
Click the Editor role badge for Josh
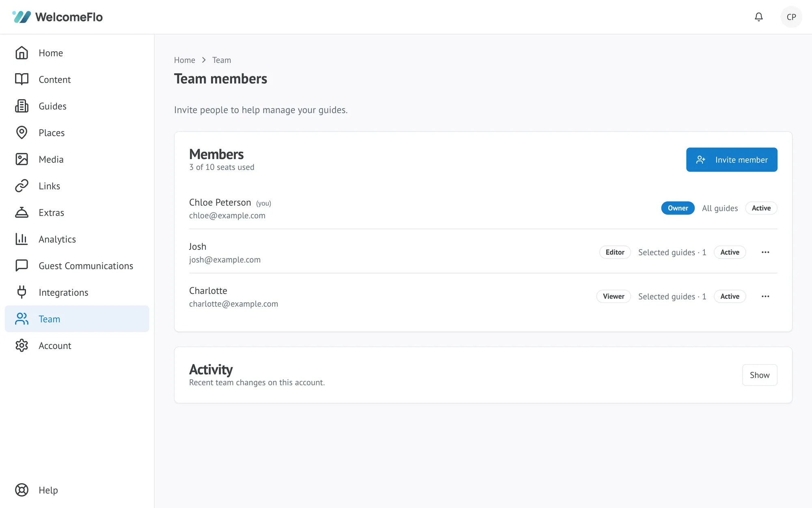pyautogui.click(x=615, y=252)
